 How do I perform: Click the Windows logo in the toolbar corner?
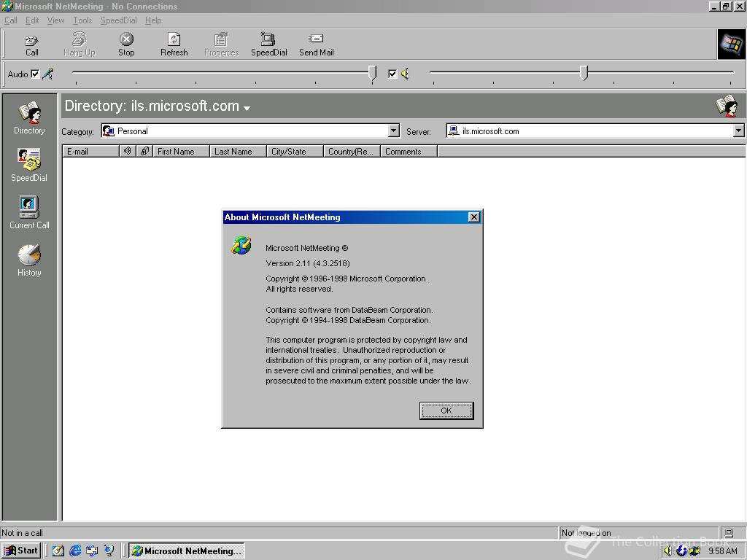(x=731, y=44)
